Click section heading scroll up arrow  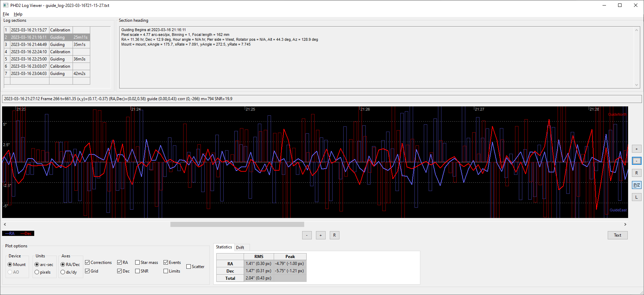pos(636,30)
